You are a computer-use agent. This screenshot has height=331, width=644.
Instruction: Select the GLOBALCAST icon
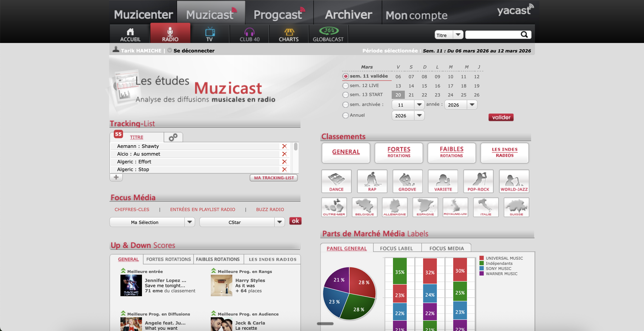pyautogui.click(x=328, y=33)
